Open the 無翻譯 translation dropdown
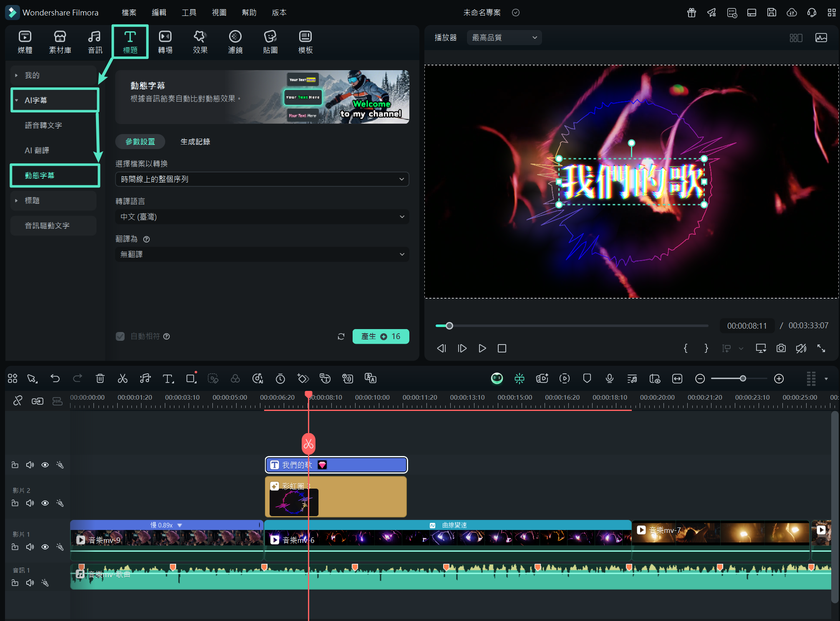840x621 pixels. coord(262,254)
